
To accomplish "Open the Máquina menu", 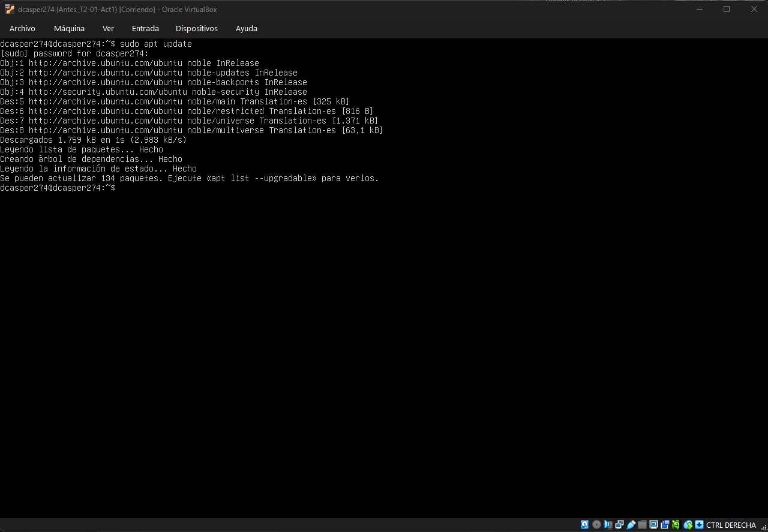I will pos(69,28).
